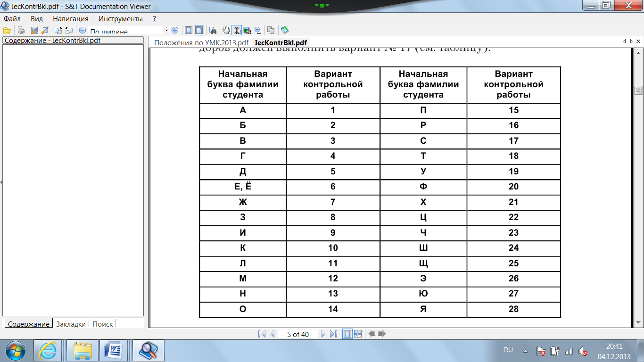Click the muted volume tray icon
Screen dimensions: 644x362
click(x=583, y=351)
